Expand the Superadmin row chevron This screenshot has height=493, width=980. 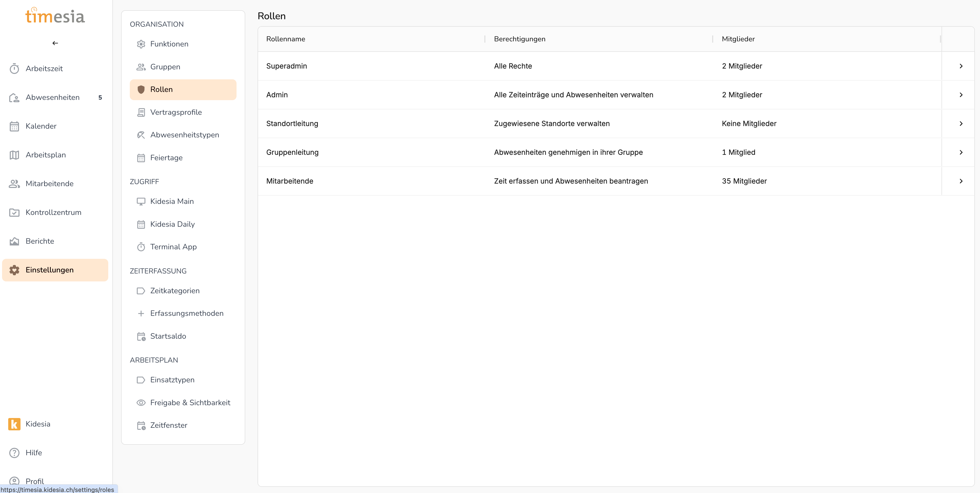[961, 66]
